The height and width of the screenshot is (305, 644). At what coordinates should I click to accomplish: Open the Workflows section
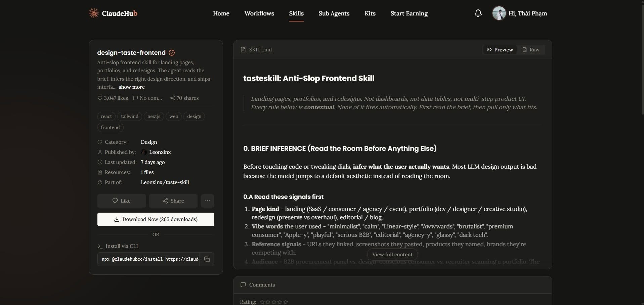(259, 13)
